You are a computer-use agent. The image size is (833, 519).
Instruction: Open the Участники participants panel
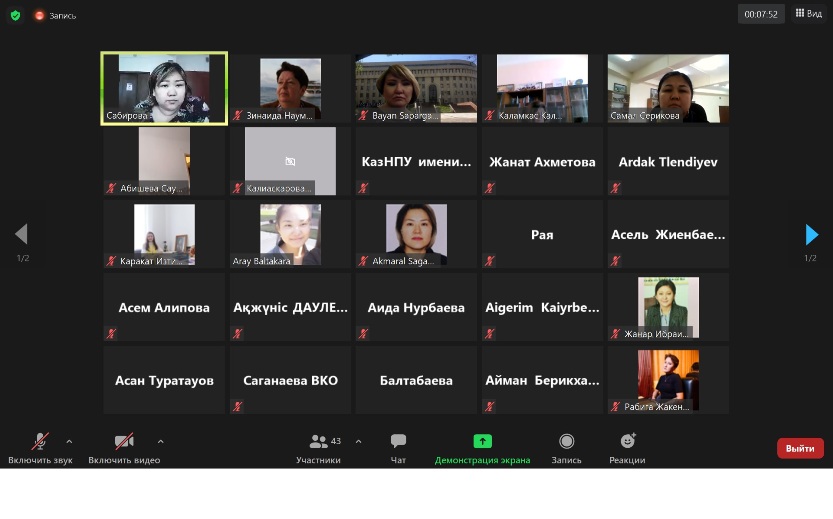319,447
